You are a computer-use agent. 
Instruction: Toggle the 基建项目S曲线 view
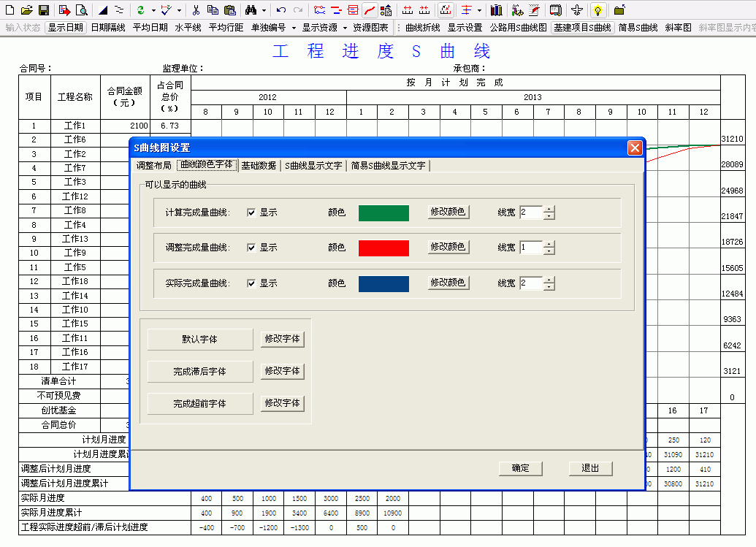[582, 28]
